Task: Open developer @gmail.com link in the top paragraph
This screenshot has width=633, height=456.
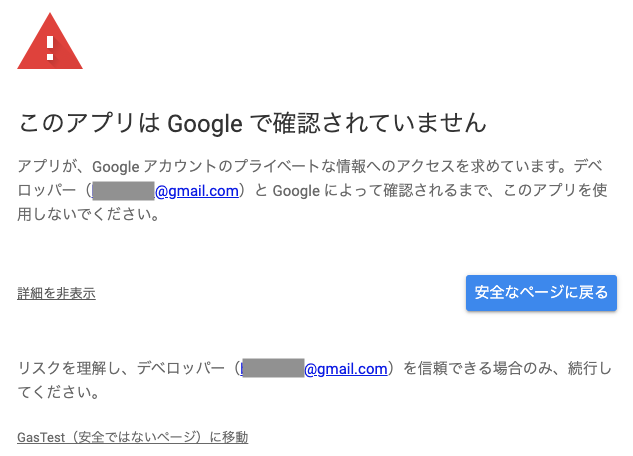Action: click(x=197, y=190)
